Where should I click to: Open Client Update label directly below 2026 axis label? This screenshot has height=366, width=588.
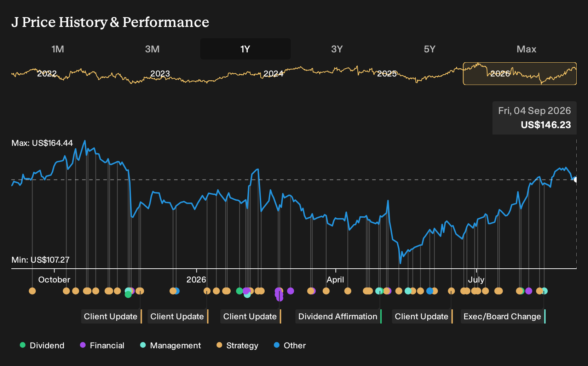178,316
